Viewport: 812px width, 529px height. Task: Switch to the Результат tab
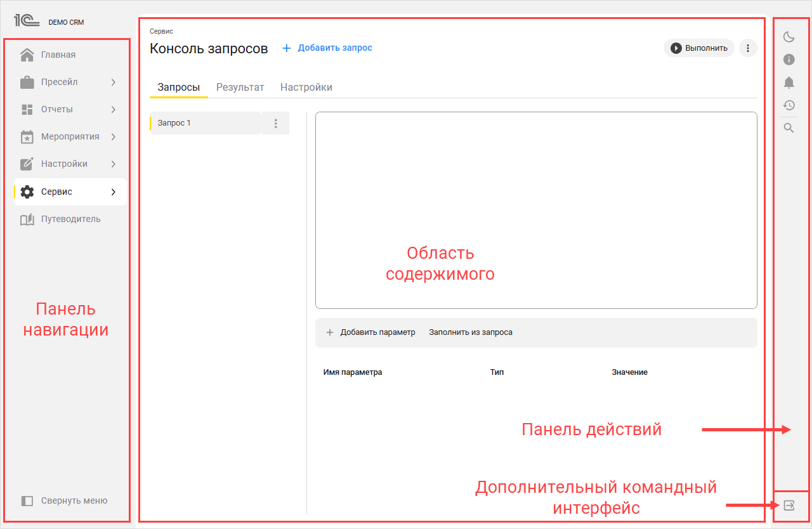click(240, 88)
